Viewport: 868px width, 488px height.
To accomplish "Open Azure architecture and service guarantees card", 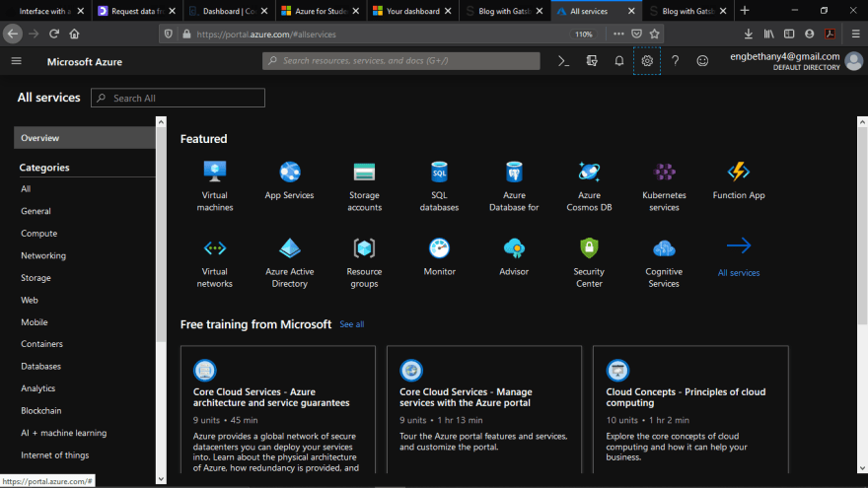I will pos(278,409).
